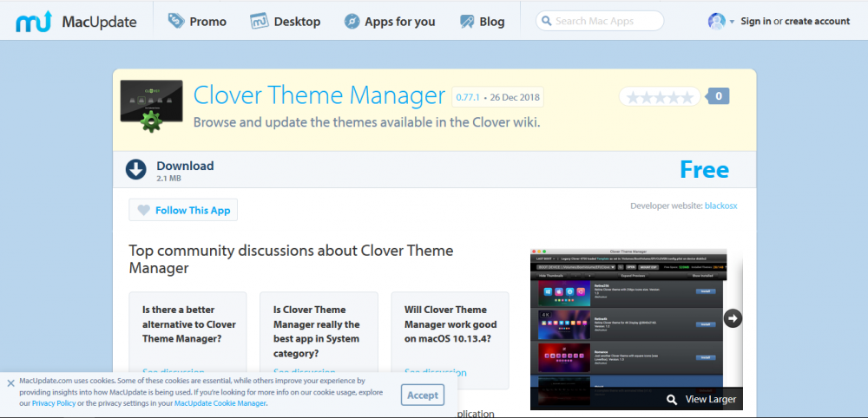868x418 pixels.
Task: Rate the app using star rating
Action: 659,97
